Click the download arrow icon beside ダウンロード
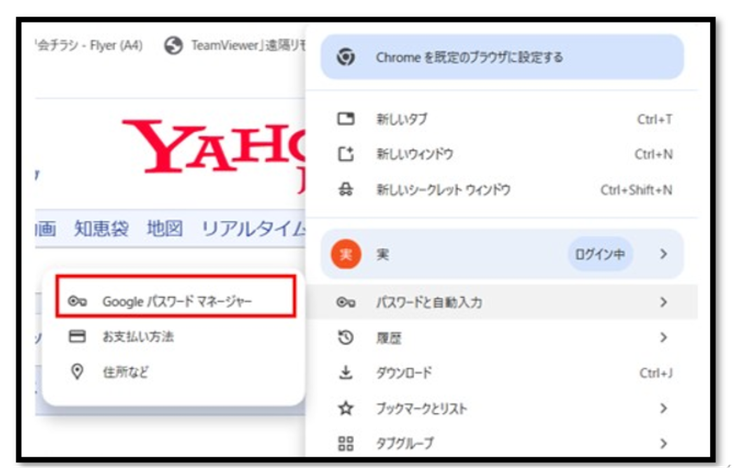 [x=345, y=373]
